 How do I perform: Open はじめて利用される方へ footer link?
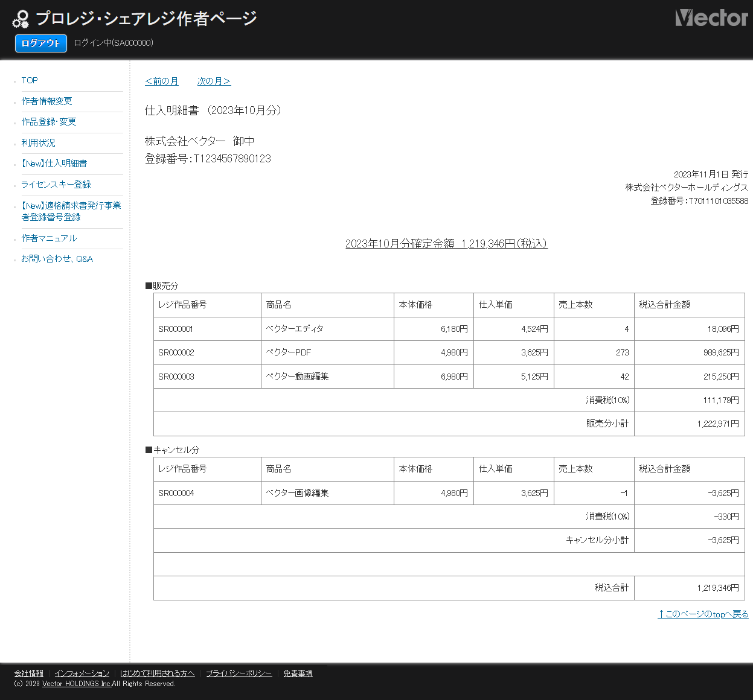coord(158,673)
